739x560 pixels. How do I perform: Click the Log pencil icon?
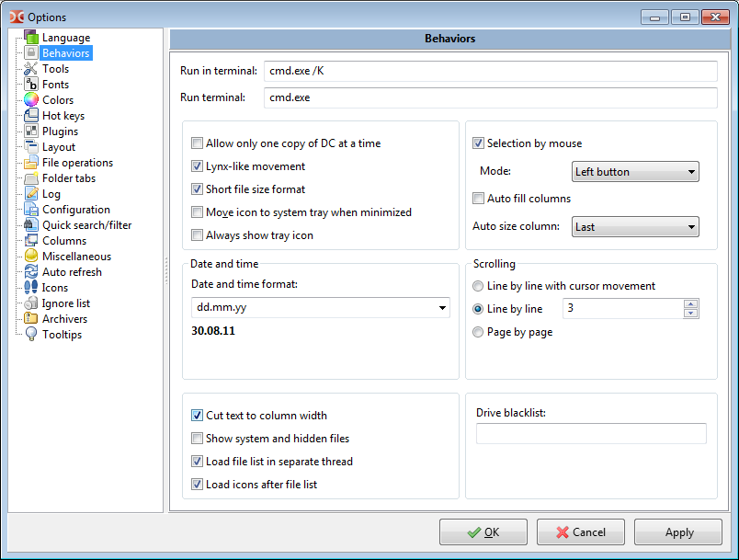coord(31,194)
